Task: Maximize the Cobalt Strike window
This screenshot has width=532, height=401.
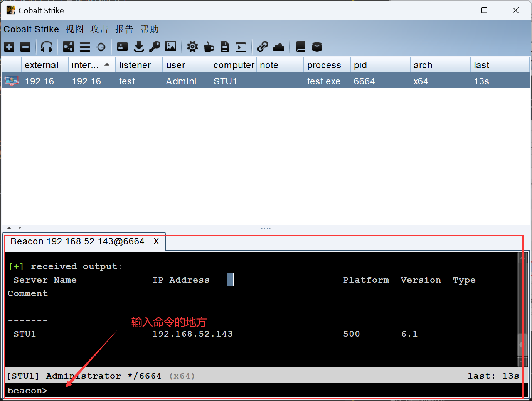Action: (485, 10)
